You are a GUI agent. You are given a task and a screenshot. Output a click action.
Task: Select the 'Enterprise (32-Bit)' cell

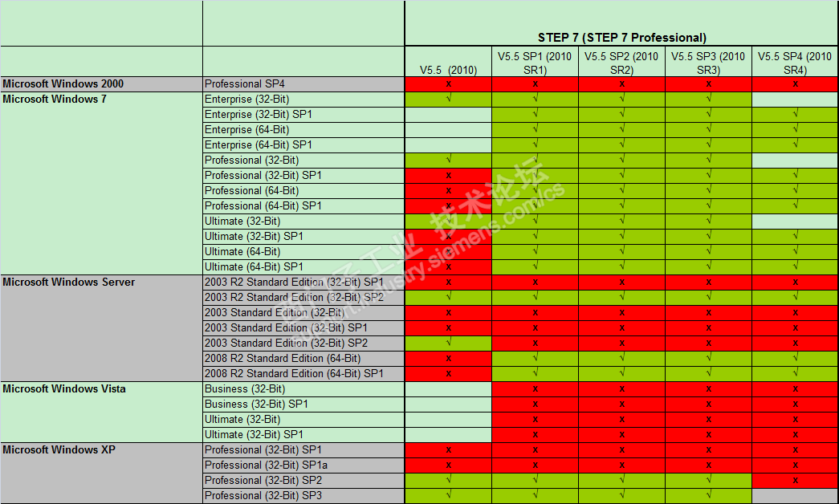tap(304, 100)
